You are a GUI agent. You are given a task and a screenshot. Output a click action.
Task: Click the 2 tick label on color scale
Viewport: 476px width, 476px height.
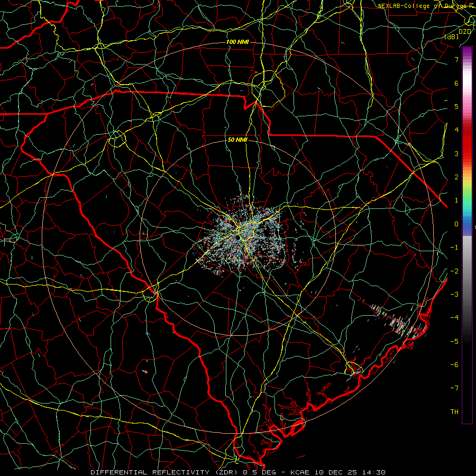pyautogui.click(x=456, y=177)
